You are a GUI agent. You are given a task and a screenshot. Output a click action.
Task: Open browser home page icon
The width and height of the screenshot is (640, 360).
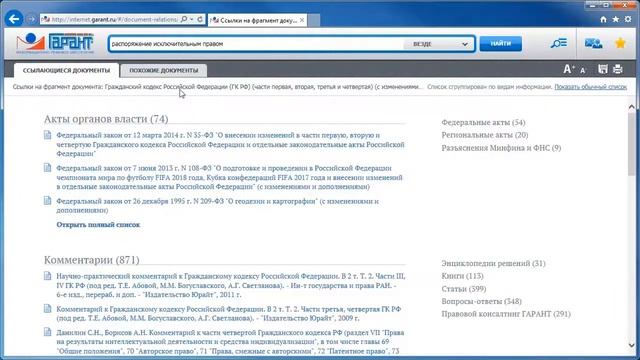tap(603, 19)
